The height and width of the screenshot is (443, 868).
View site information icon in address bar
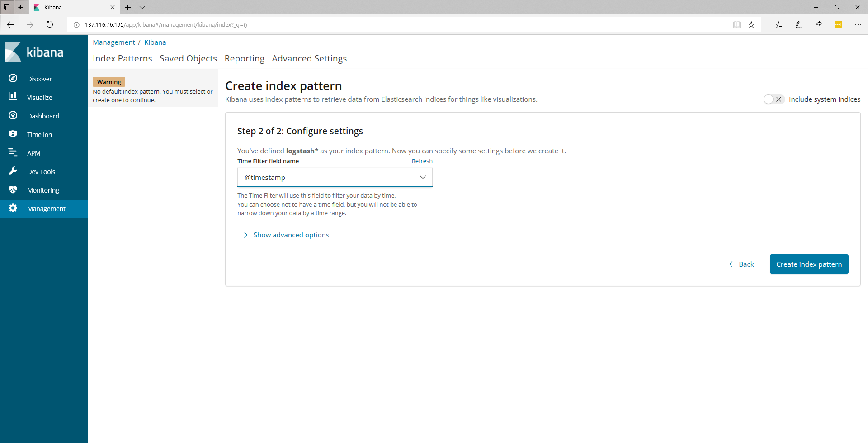click(76, 24)
